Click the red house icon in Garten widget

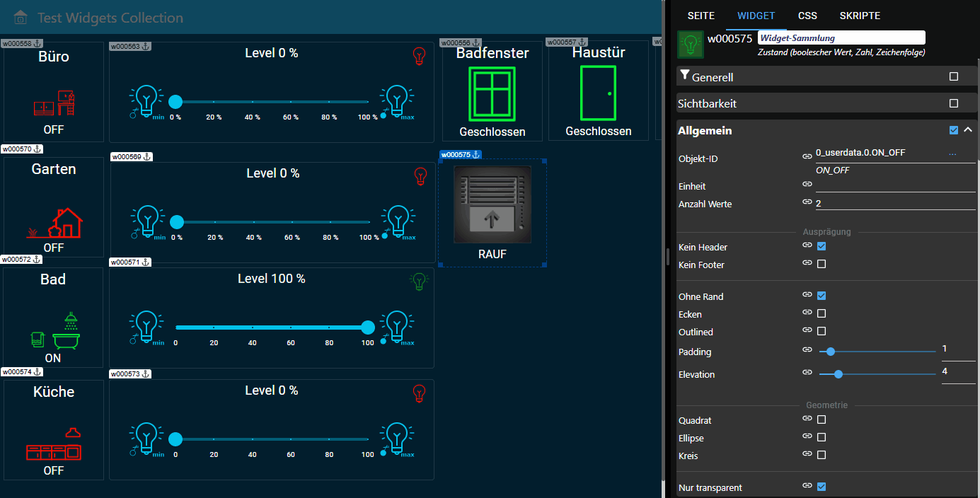click(54, 223)
